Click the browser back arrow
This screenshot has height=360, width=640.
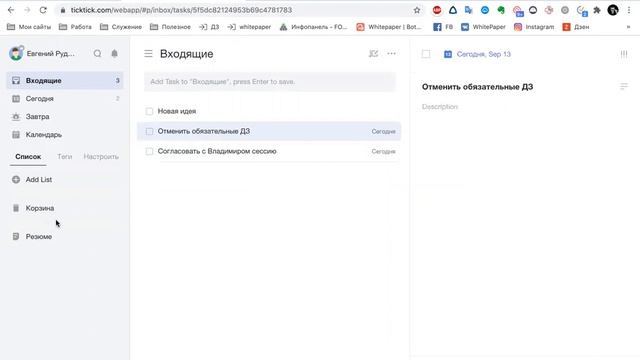pos(11,10)
